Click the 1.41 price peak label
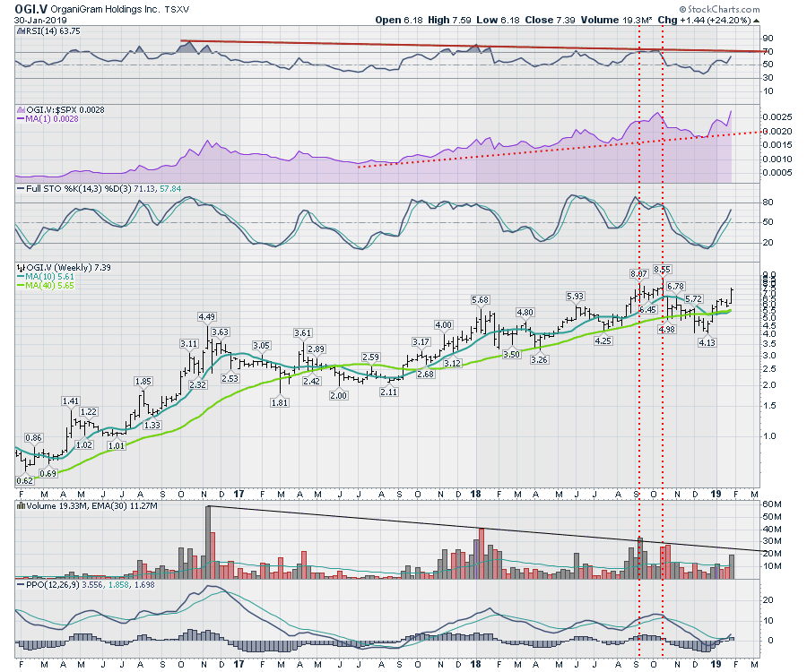 tap(71, 401)
